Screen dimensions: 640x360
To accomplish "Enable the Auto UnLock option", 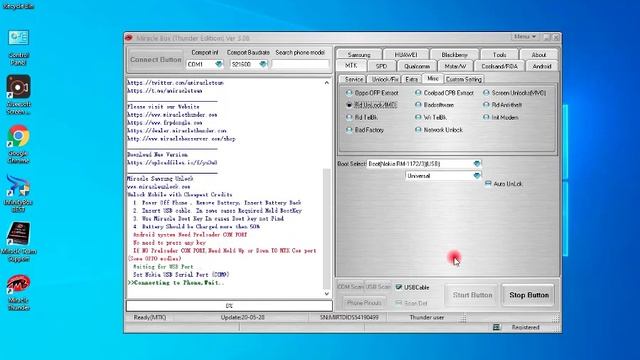I will (503, 184).
